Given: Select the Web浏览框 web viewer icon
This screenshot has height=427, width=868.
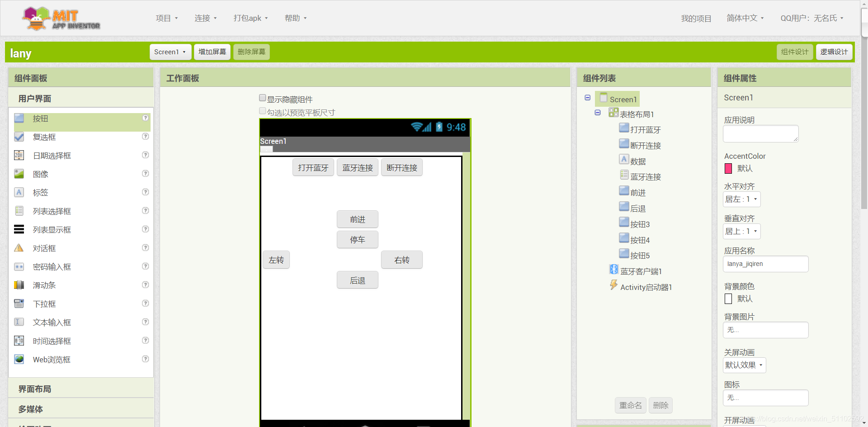Looking at the screenshot, I should [x=19, y=360].
